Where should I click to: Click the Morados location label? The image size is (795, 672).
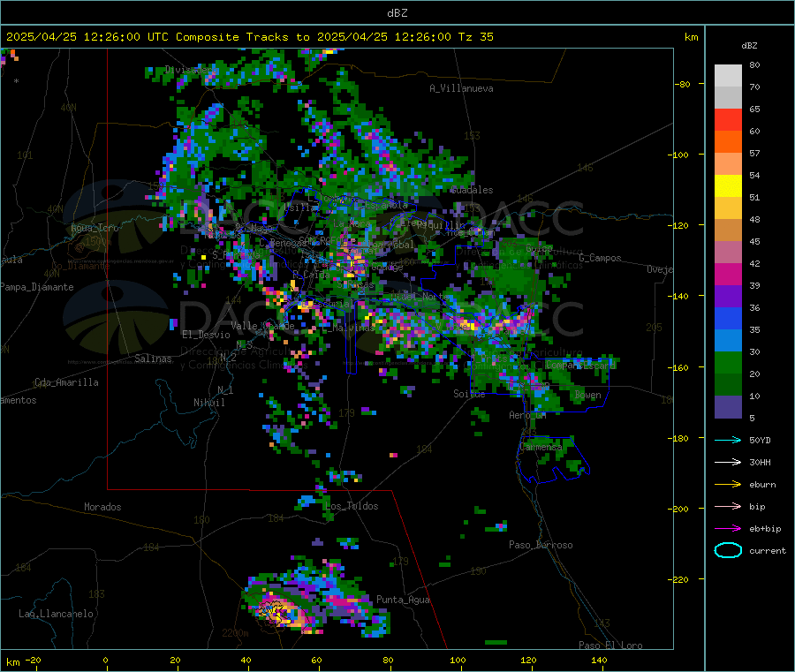point(102,507)
